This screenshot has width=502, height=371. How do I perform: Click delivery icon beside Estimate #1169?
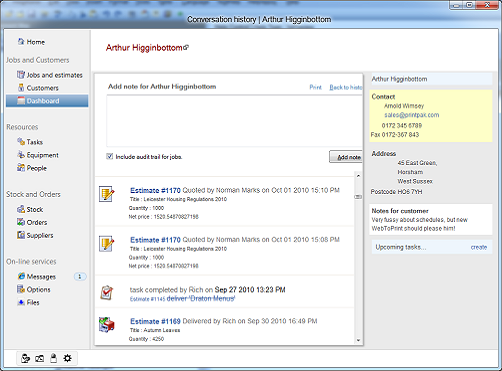[x=107, y=325]
